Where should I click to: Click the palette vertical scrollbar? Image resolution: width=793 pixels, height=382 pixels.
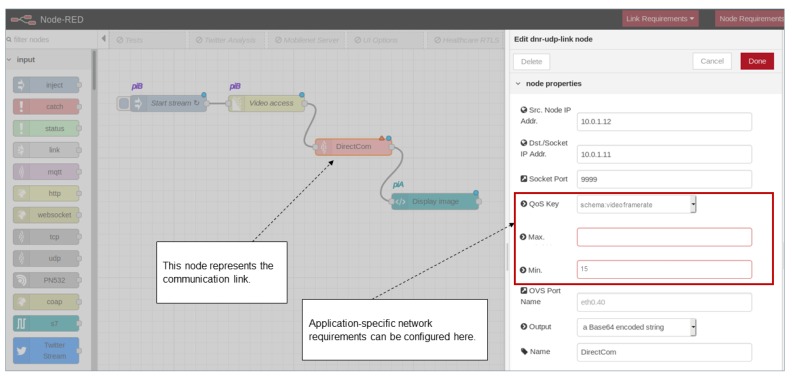coord(94,70)
